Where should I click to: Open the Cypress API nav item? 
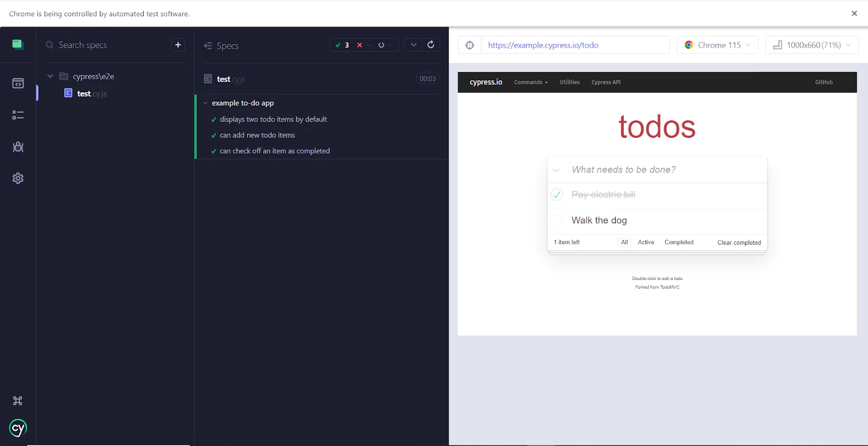(x=606, y=82)
